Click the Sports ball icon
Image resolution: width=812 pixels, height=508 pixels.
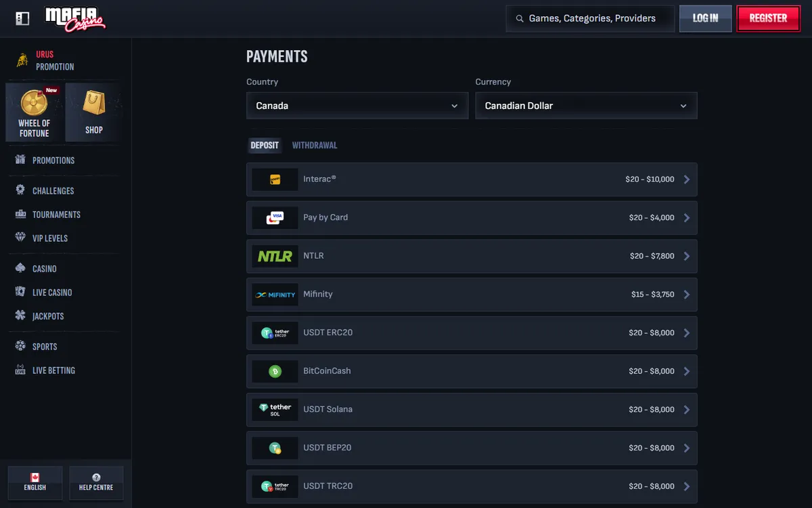(x=20, y=346)
